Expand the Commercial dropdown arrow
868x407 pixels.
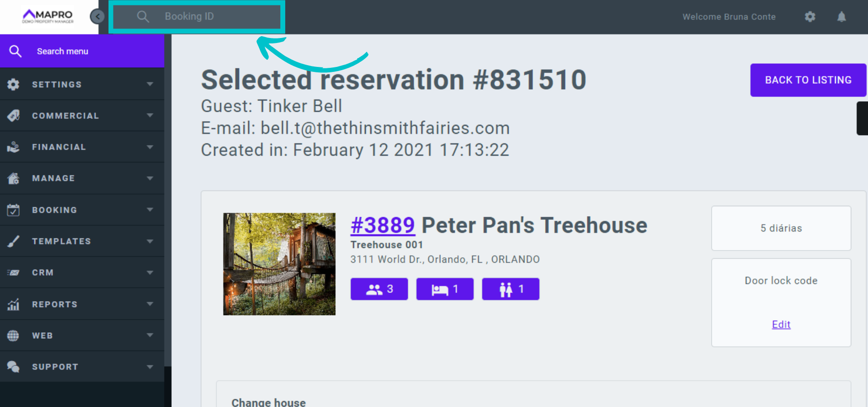[150, 115]
